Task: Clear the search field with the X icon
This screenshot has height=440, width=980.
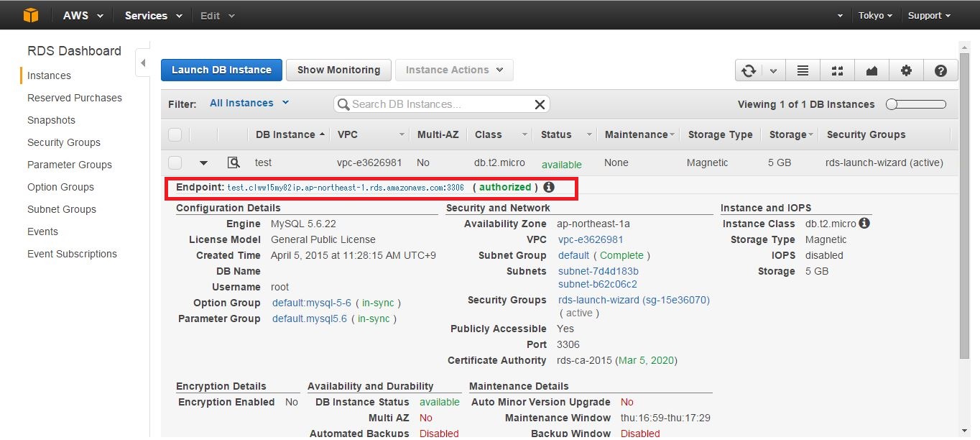Action: click(x=540, y=104)
